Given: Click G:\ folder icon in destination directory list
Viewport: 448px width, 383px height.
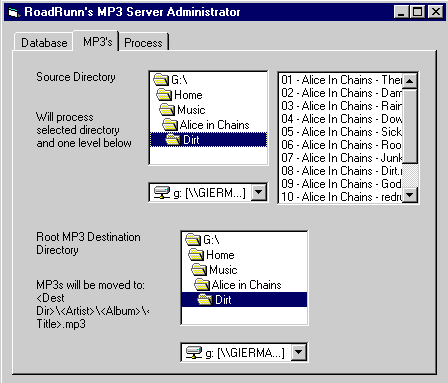Looking at the screenshot, I should [x=193, y=240].
